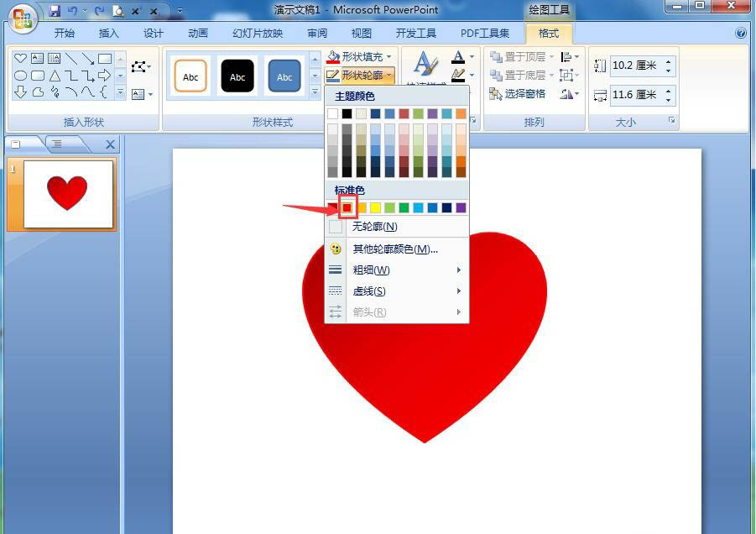756x534 pixels.
Task: Pick the yellow standard color swatch
Action: (x=376, y=208)
